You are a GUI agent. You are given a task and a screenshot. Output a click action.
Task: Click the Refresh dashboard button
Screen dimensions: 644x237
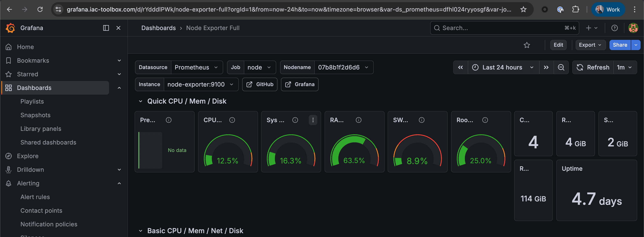pyautogui.click(x=593, y=67)
